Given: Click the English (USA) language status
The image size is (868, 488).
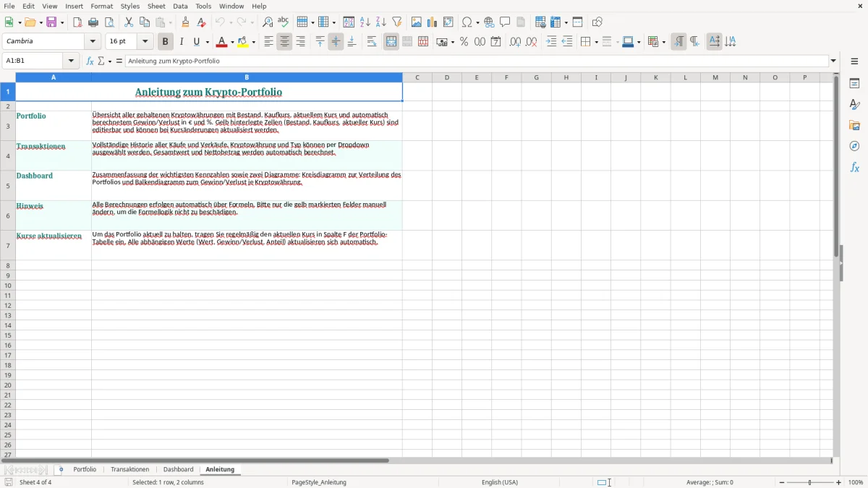Looking at the screenshot, I should coord(500,482).
